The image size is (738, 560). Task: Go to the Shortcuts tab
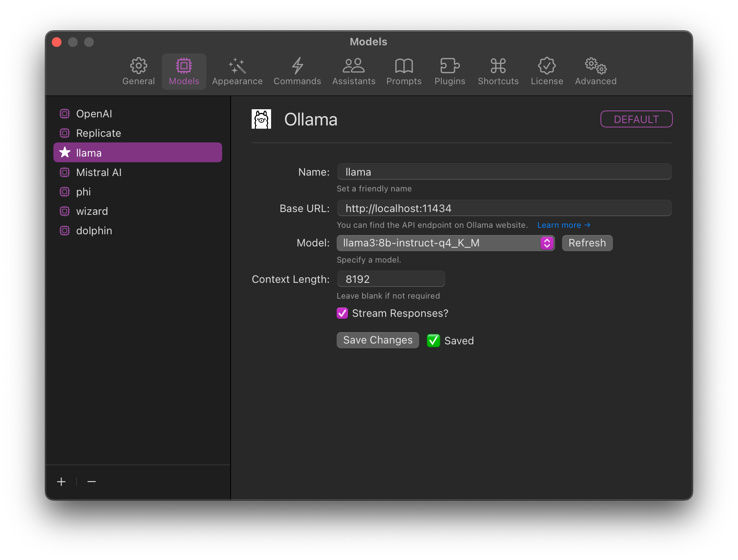498,72
